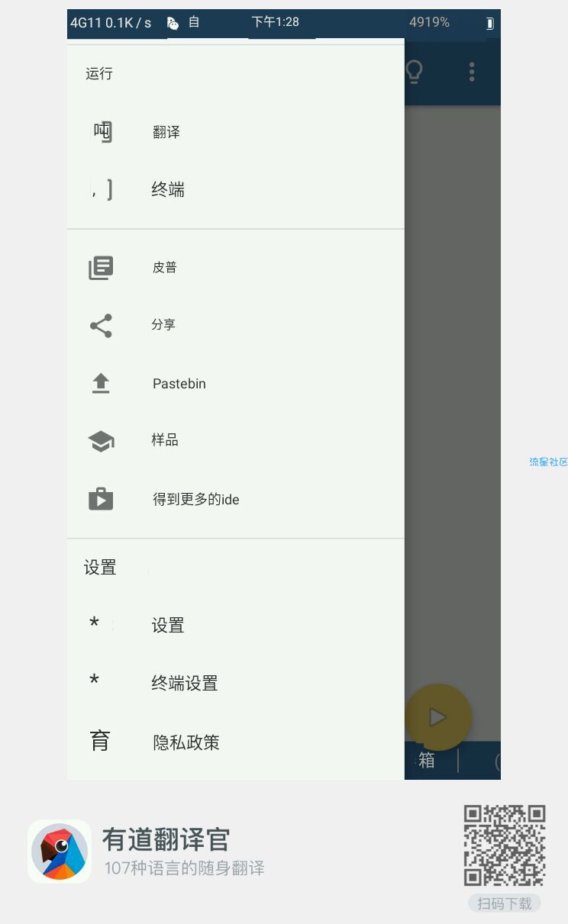Click the 流星社区 link
This screenshot has width=568, height=924.
tap(548, 462)
